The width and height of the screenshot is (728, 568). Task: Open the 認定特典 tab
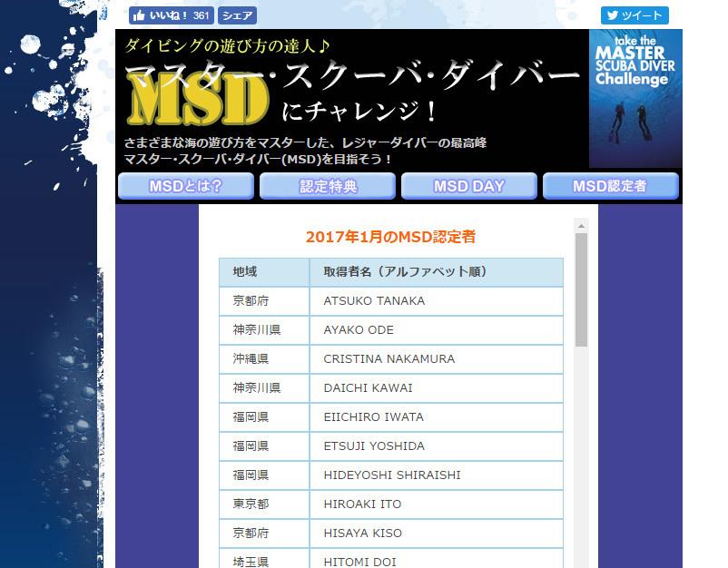point(328,186)
